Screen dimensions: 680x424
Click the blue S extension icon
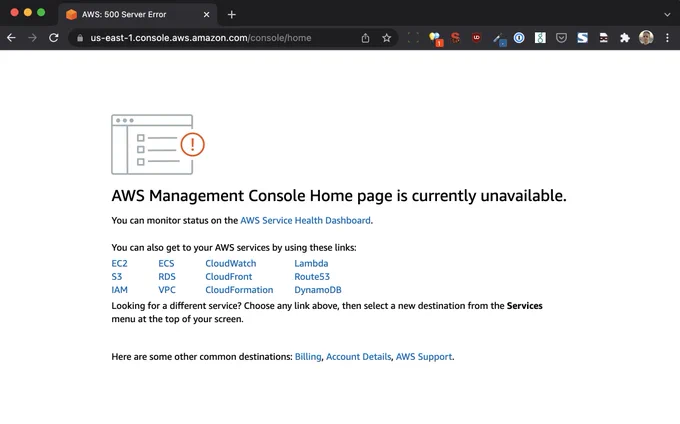pos(582,38)
